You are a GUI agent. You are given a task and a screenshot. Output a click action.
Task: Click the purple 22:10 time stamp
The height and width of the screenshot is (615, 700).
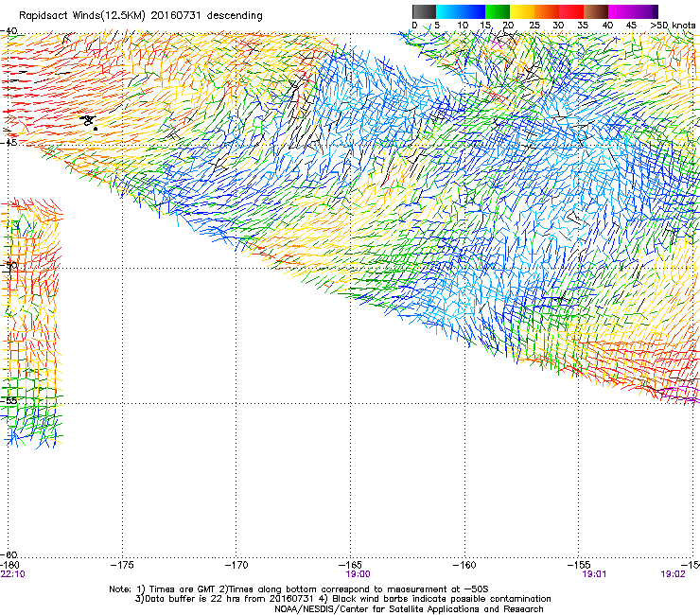coord(13,574)
